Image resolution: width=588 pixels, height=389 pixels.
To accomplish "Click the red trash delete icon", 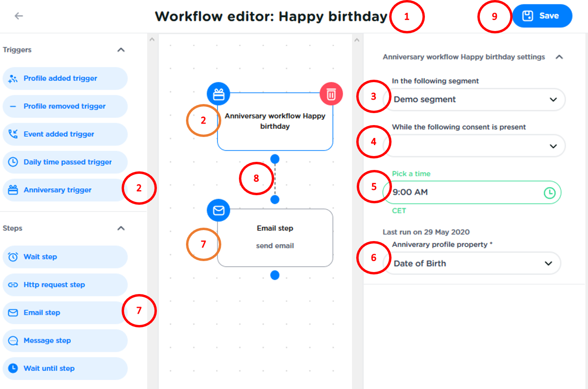I will pos(331,94).
